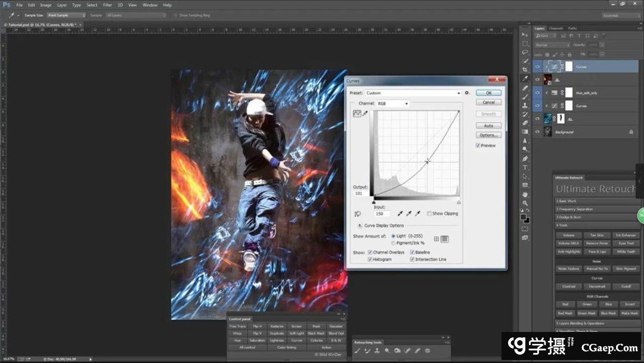
Task: Click the foreground color swatch
Action: coord(524,217)
